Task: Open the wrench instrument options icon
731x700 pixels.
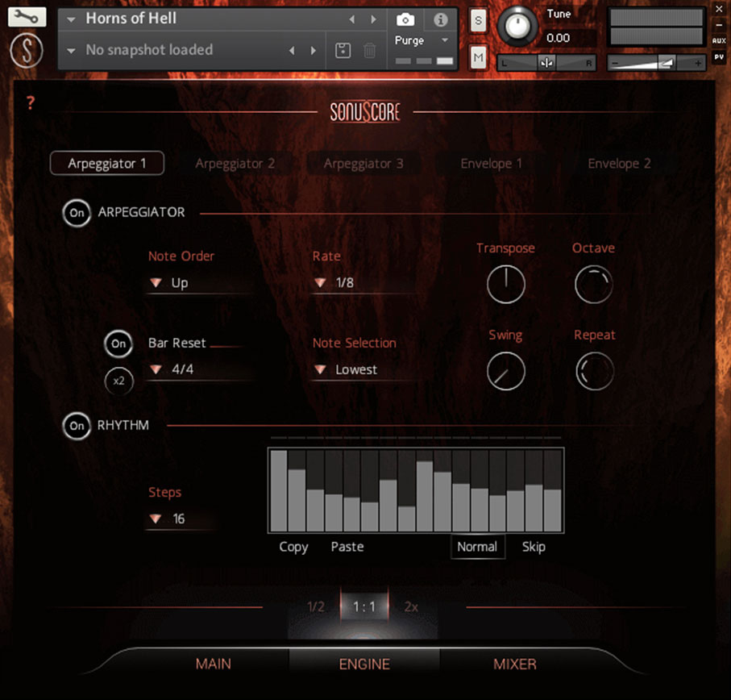Action: [27, 17]
